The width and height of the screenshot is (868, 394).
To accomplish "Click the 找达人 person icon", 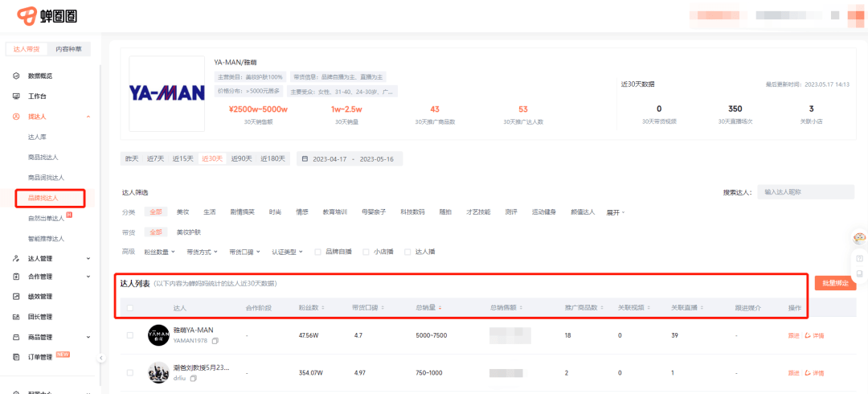I will (17, 117).
